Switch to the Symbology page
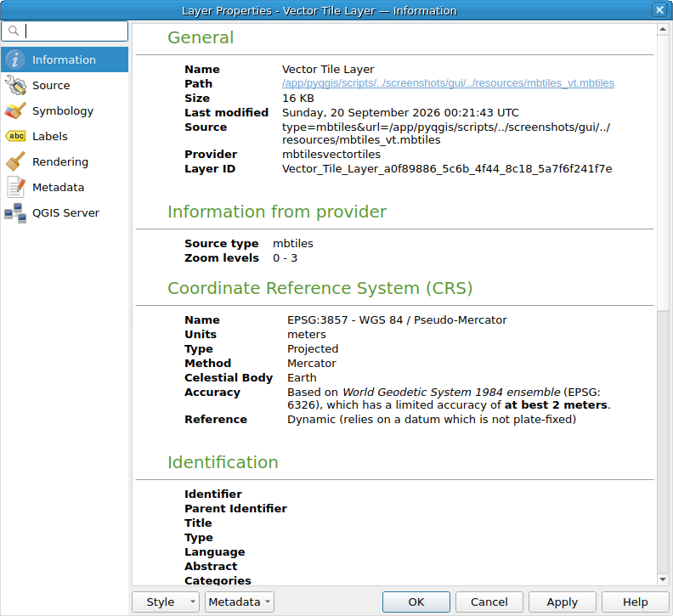This screenshot has width=673, height=616. coord(65,110)
